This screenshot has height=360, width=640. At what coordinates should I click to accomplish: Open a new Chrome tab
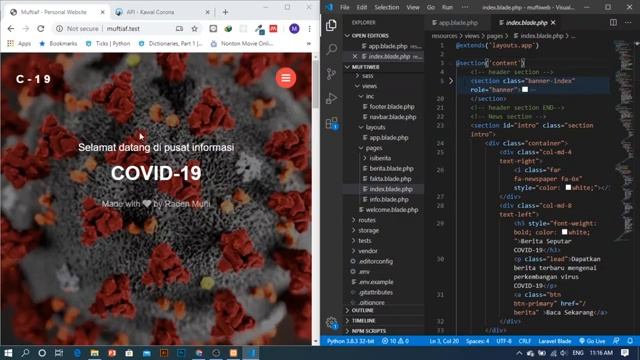pyautogui.click(x=225, y=12)
